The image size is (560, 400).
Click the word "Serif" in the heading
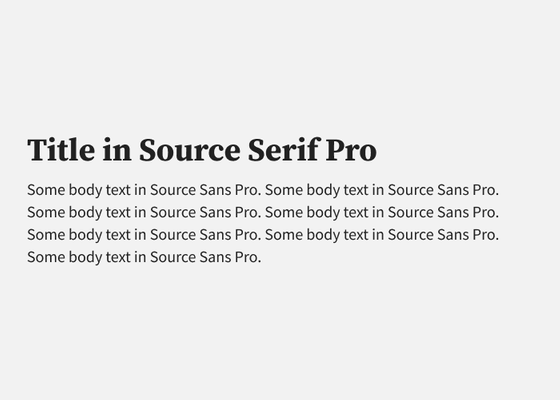click(283, 150)
